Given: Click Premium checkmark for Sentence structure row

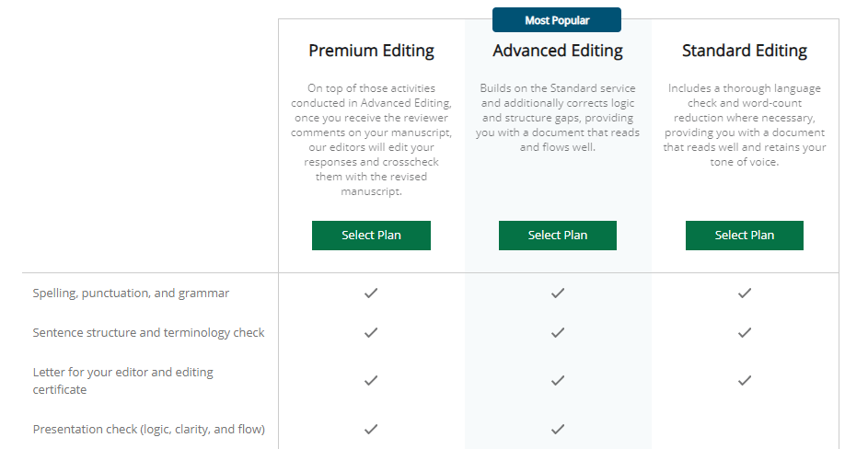Looking at the screenshot, I should pyautogui.click(x=371, y=333).
